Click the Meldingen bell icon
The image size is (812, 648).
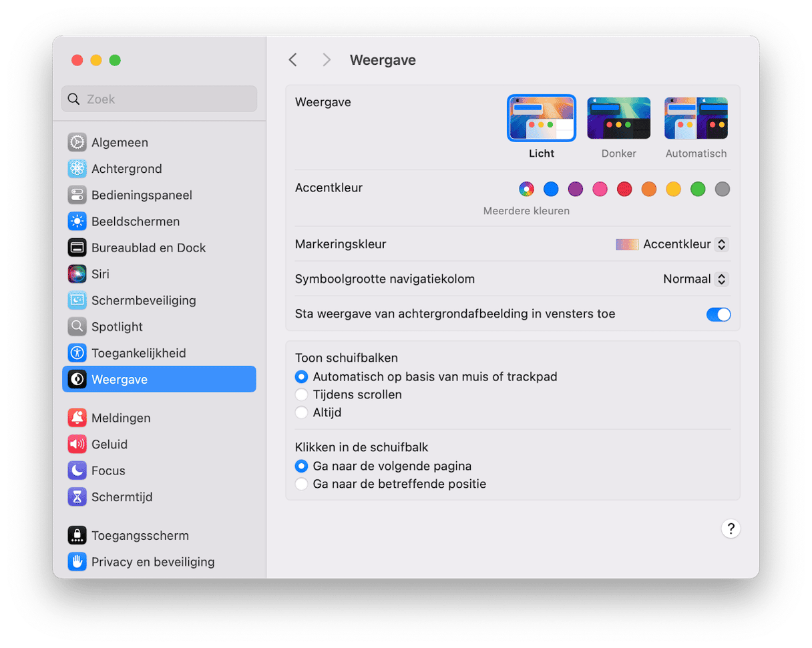point(77,418)
